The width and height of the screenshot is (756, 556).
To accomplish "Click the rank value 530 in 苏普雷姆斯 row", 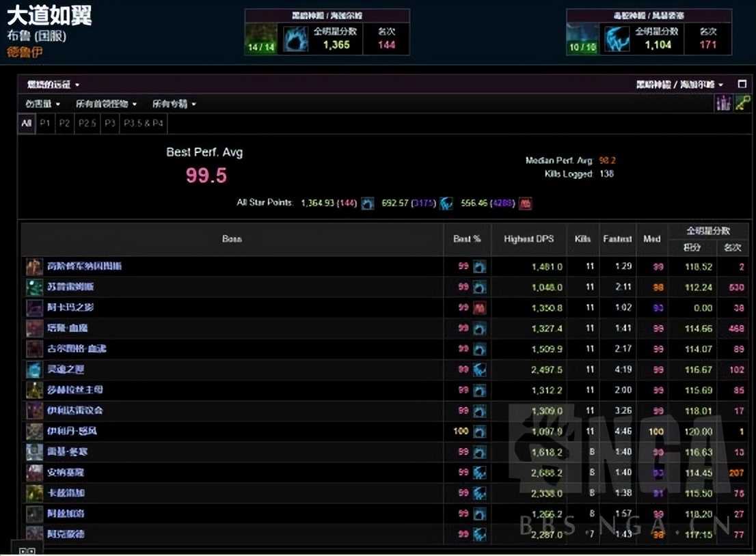I will (736, 287).
